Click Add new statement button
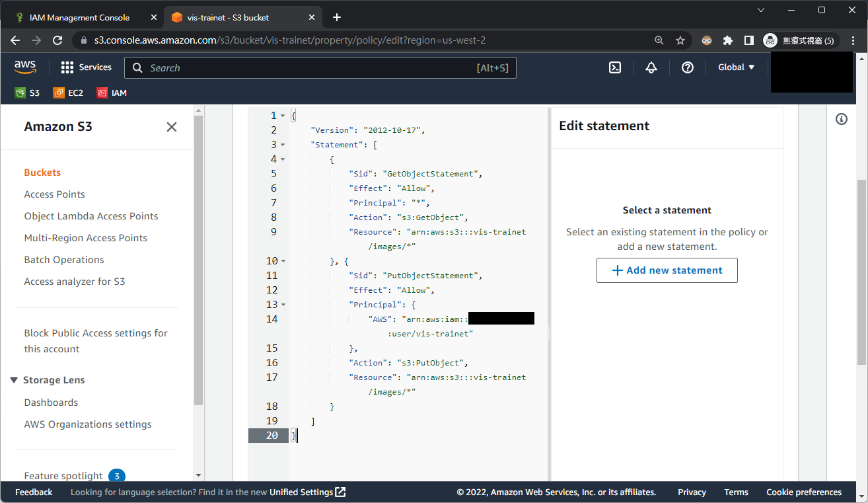This screenshot has width=868, height=503. coord(667,270)
